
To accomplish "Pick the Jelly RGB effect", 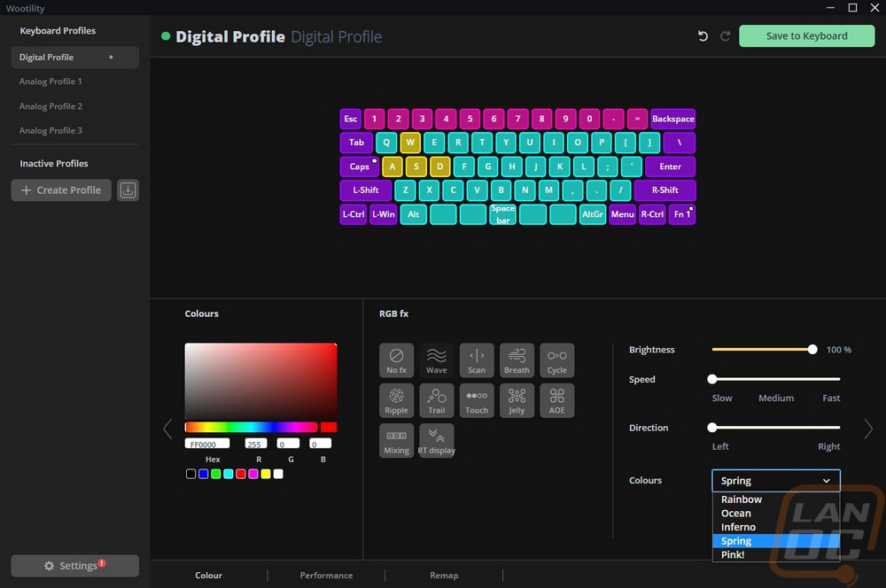I will point(517,400).
